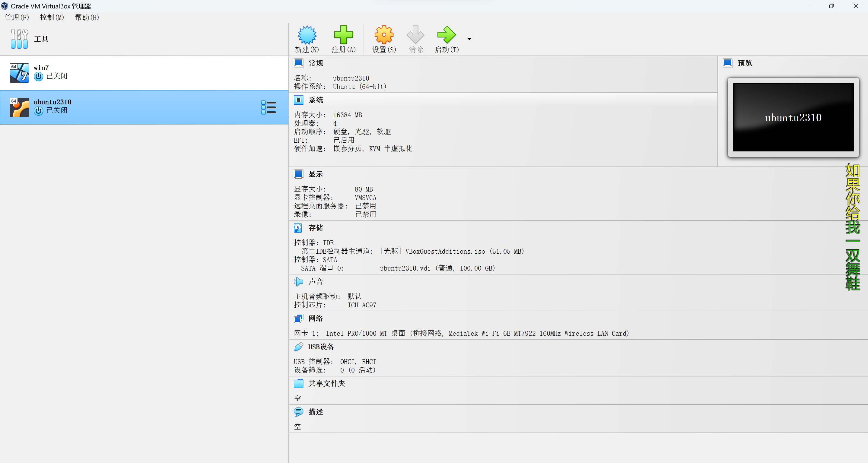Viewport: 868px width, 463px height.
Task: Close the VirtualBox Manager window
Action: point(856,6)
